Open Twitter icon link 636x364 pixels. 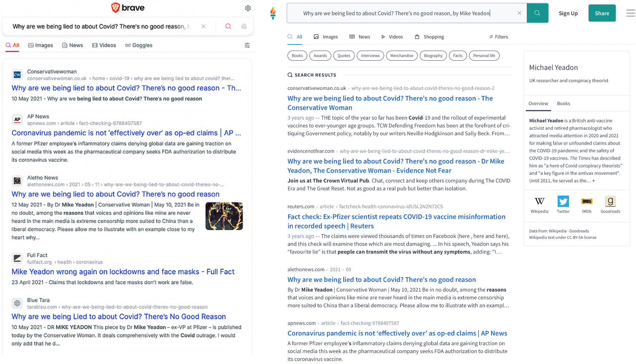(563, 205)
